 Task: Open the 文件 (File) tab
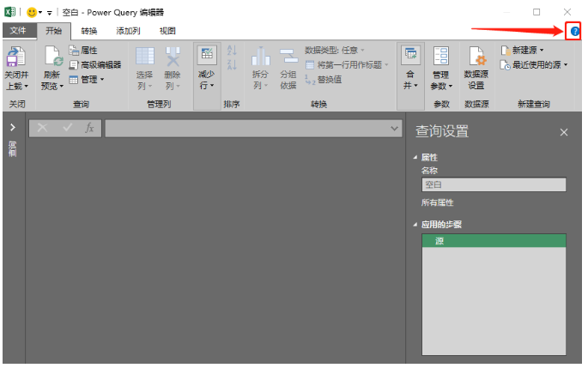coord(18,31)
